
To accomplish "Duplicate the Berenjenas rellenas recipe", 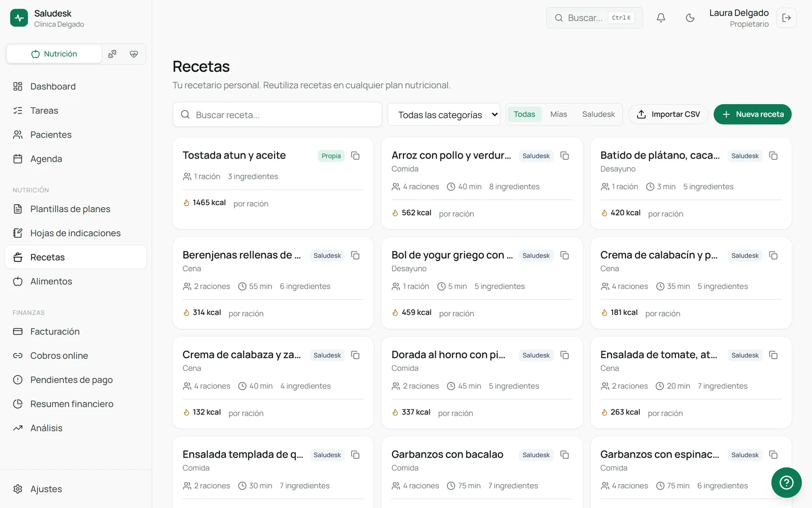I will [x=355, y=255].
